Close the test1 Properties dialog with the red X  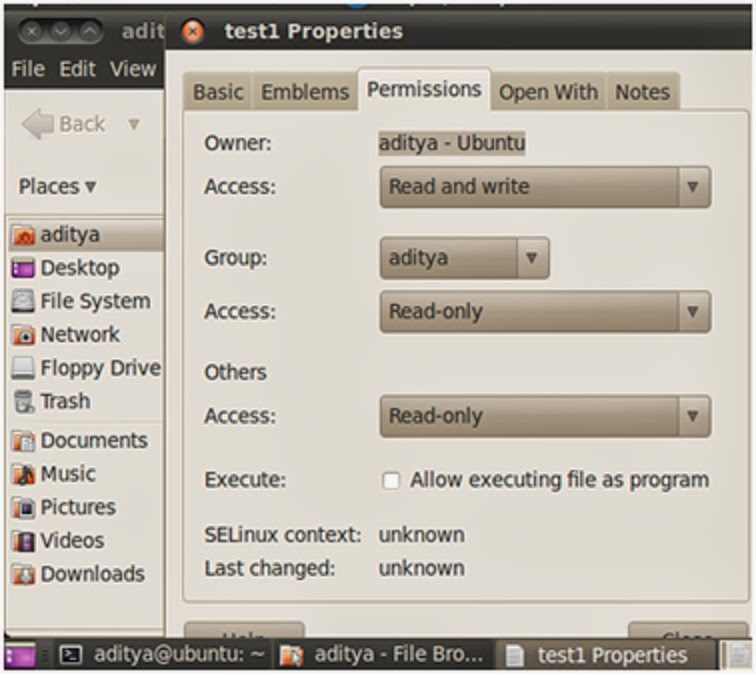[192, 32]
